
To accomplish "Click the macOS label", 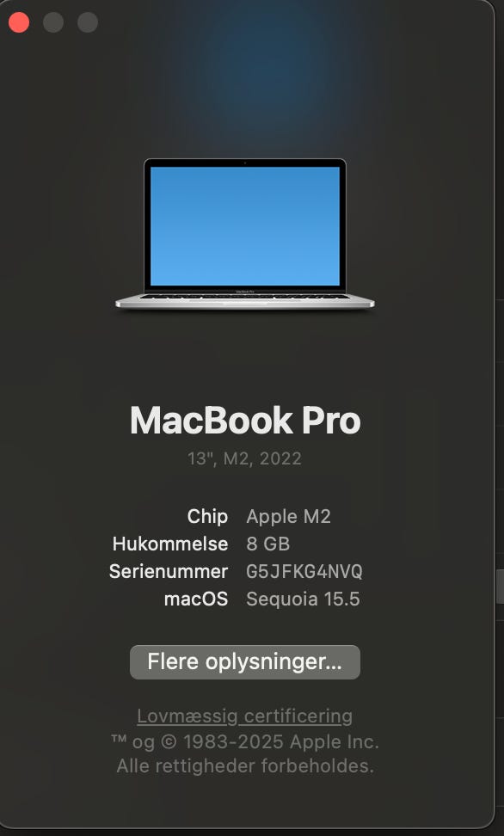I will pos(196,599).
